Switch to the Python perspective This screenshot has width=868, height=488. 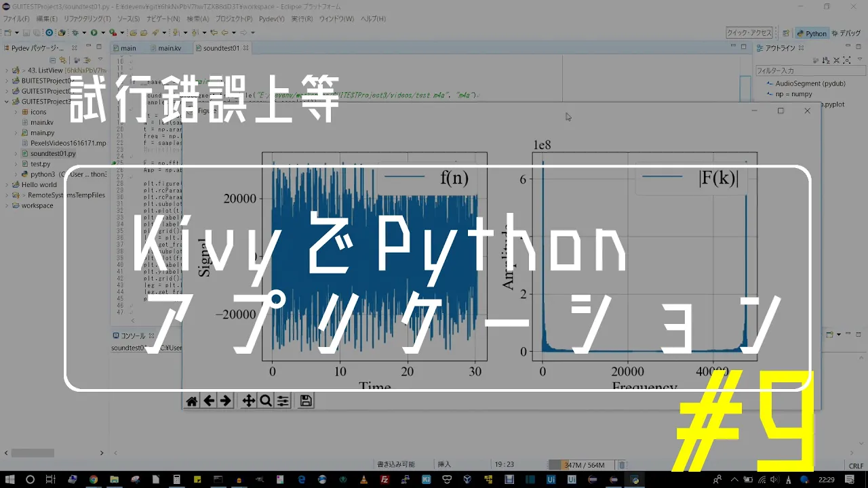(x=812, y=33)
